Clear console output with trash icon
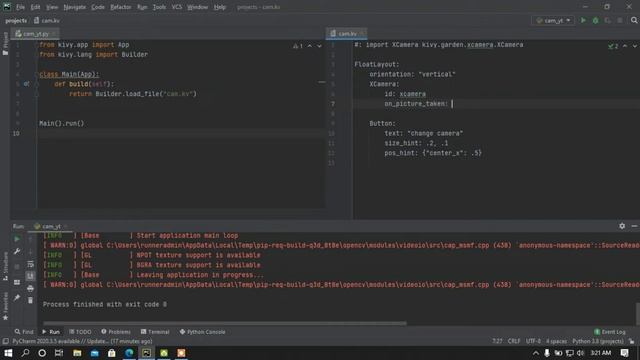This screenshot has width=640, height=360. [x=30, y=300]
